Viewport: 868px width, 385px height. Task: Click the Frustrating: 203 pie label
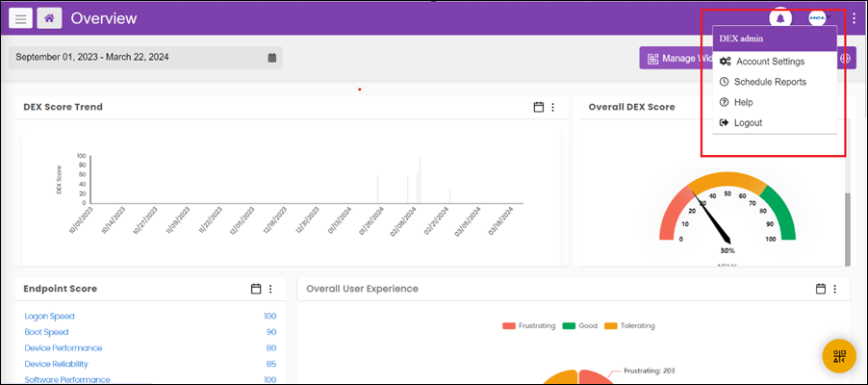point(650,371)
